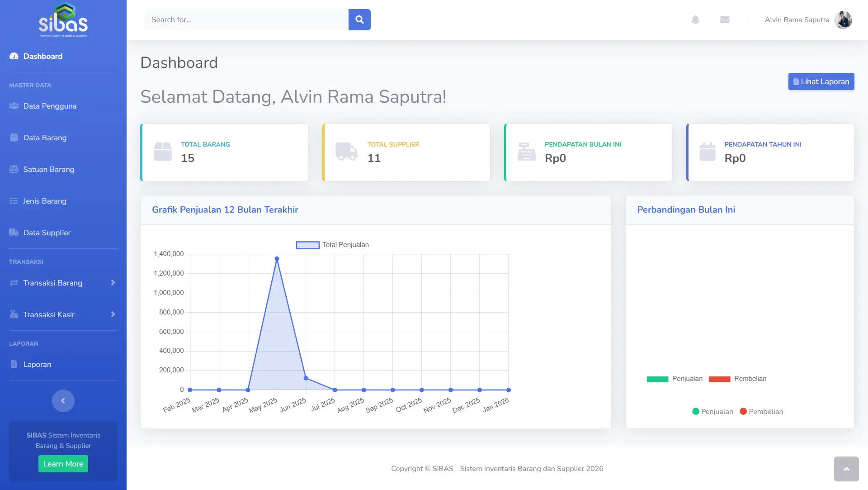
Task: Toggle red Pembelian rectangle legend
Action: pyautogui.click(x=737, y=379)
